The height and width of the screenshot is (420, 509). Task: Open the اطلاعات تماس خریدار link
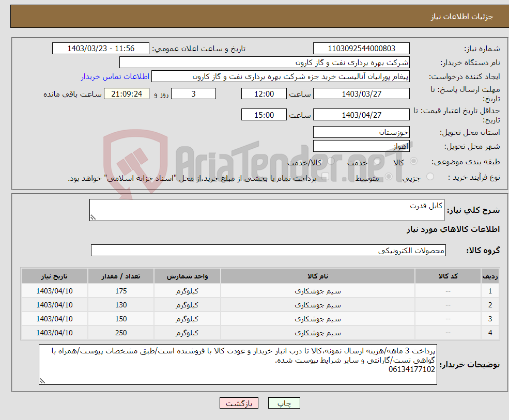pyautogui.click(x=115, y=76)
